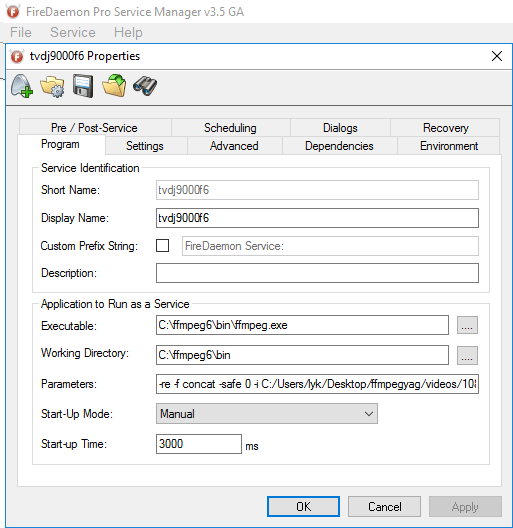Image resolution: width=513 pixels, height=528 pixels.
Task: Click the Start-up Time field
Action: coord(199,444)
